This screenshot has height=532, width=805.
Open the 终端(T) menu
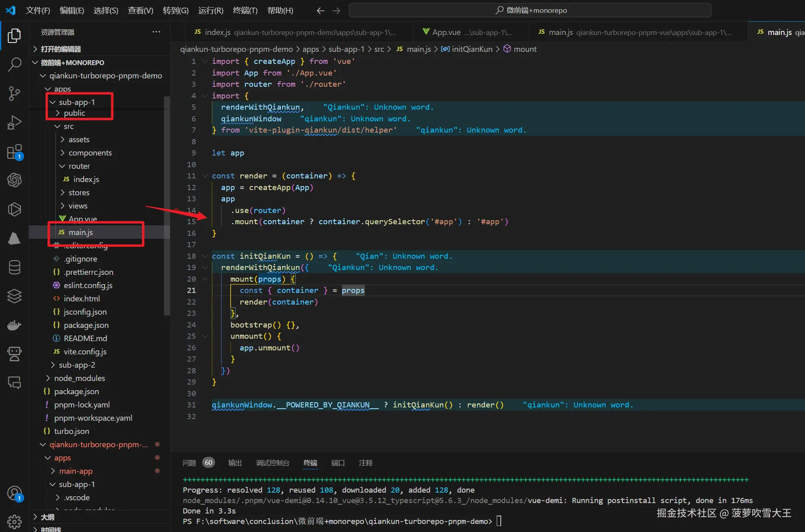pyautogui.click(x=245, y=10)
